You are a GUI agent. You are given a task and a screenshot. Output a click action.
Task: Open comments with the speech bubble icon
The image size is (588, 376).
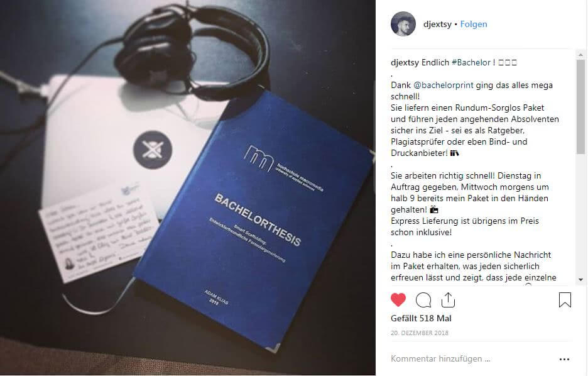[423, 300]
